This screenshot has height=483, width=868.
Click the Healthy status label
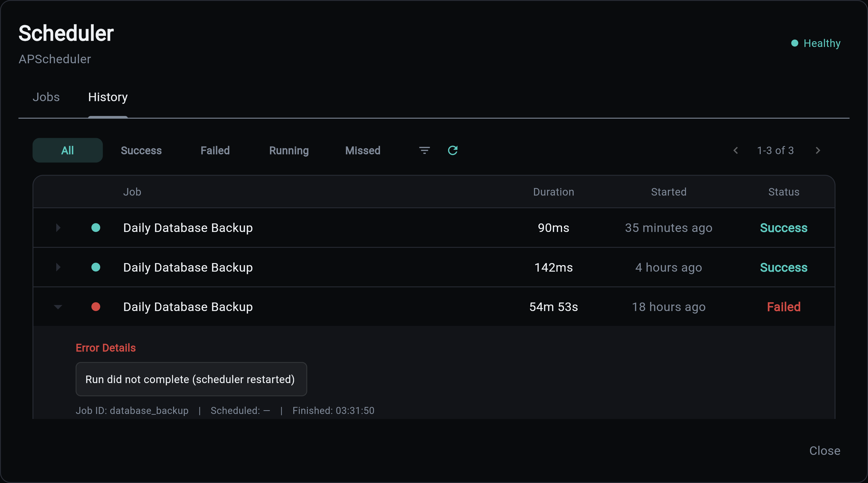tap(822, 43)
